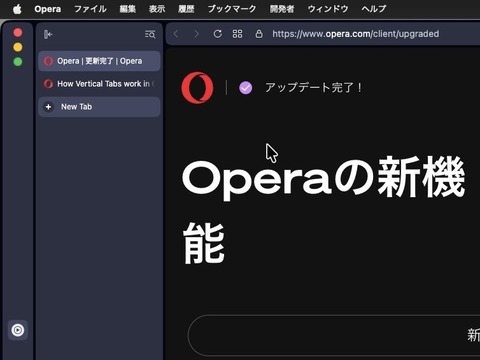Open the Opera application menu
This screenshot has height=360, width=480.
click(x=47, y=9)
